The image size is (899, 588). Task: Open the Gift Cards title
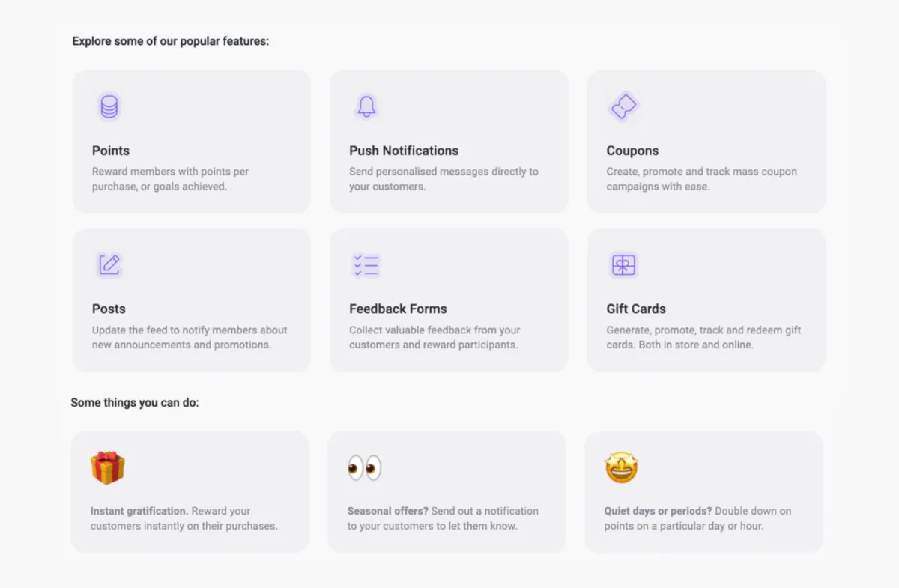[636, 309]
